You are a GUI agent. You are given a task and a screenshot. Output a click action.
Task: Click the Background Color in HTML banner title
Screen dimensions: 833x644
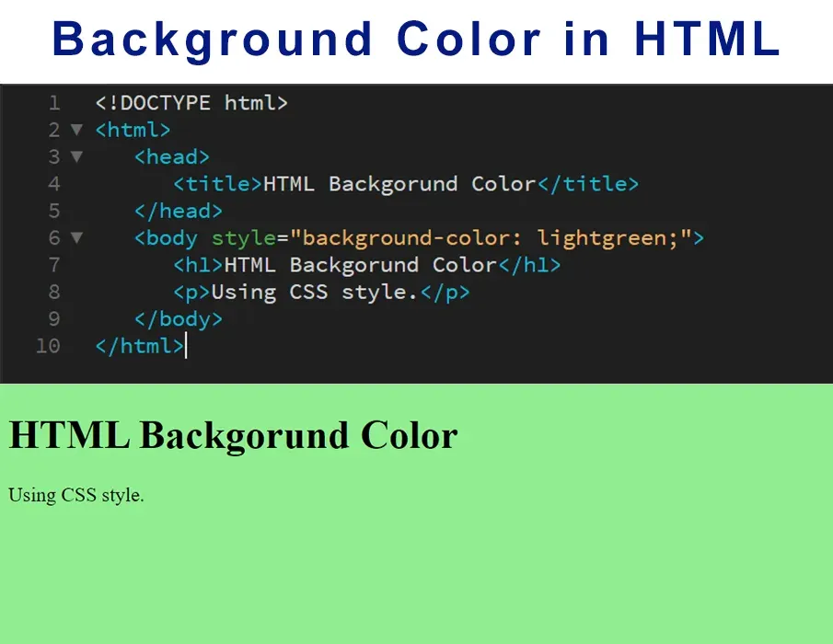(416, 40)
